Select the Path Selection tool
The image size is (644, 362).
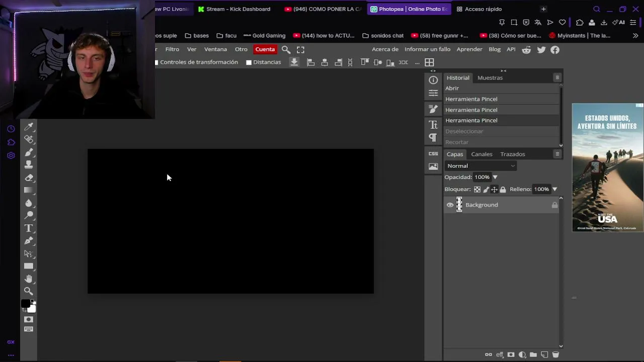29,253
